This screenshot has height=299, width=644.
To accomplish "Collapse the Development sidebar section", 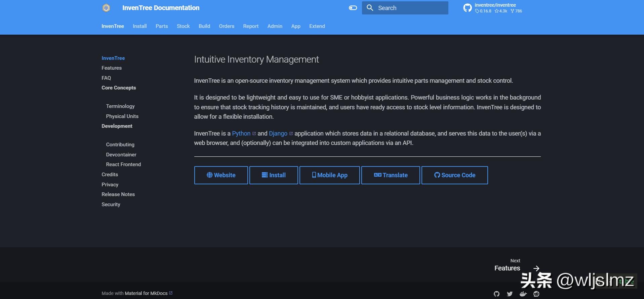I will 117,126.
